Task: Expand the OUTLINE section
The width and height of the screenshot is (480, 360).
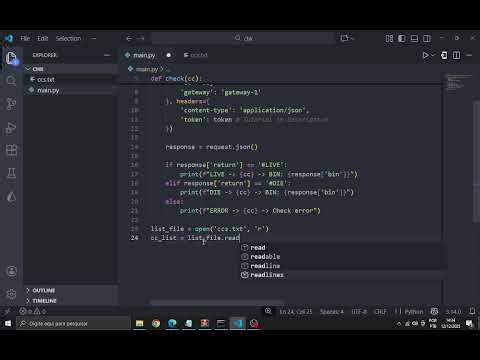Action: point(71,290)
